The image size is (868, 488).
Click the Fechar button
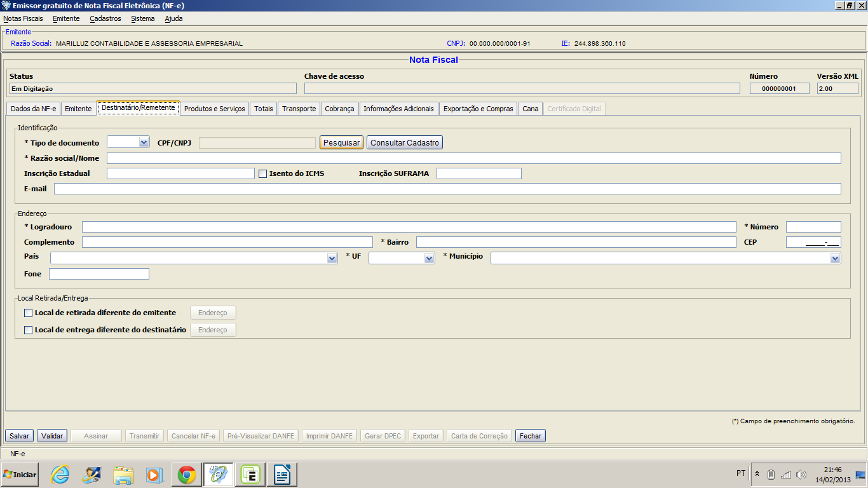coord(531,436)
